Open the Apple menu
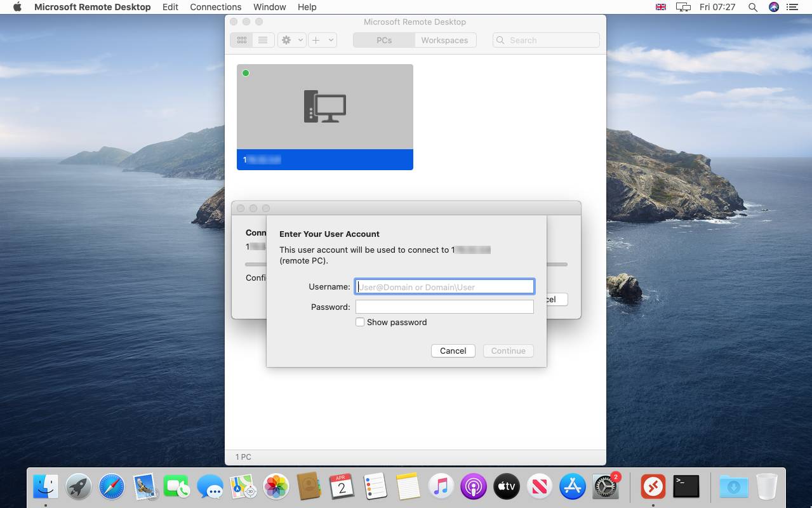 pyautogui.click(x=17, y=7)
